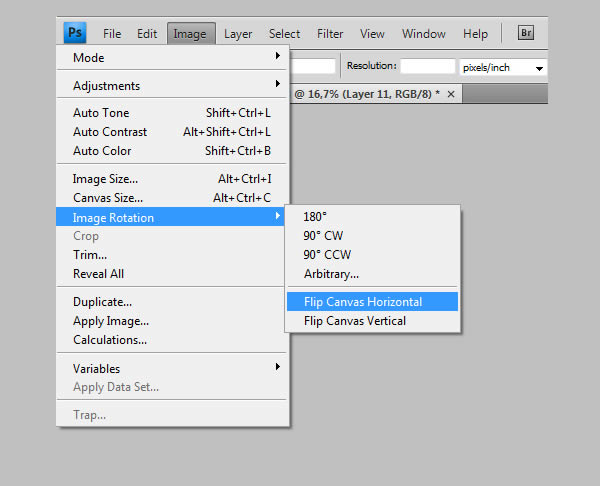Open the Window menu
This screenshot has height=486, width=600.
(x=424, y=34)
